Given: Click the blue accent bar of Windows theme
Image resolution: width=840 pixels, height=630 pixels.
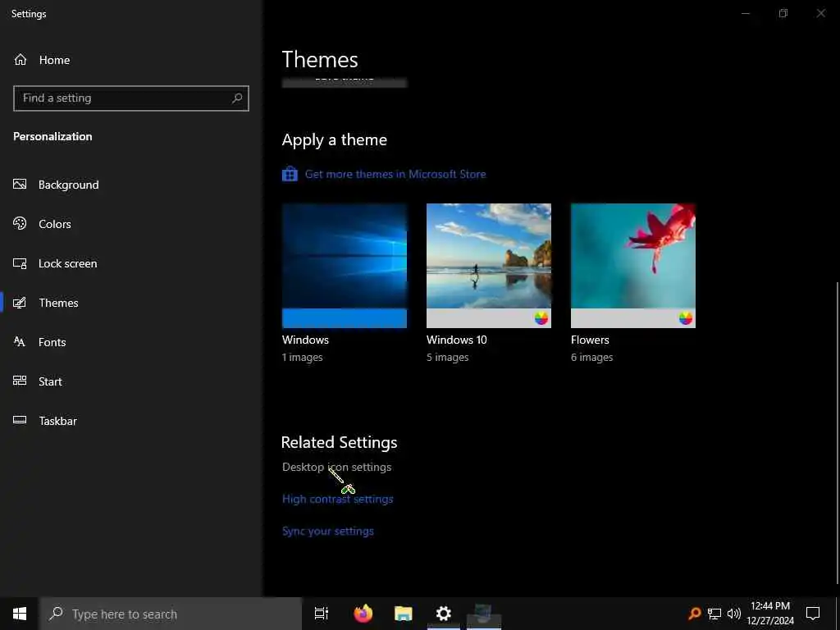Looking at the screenshot, I should click(345, 318).
